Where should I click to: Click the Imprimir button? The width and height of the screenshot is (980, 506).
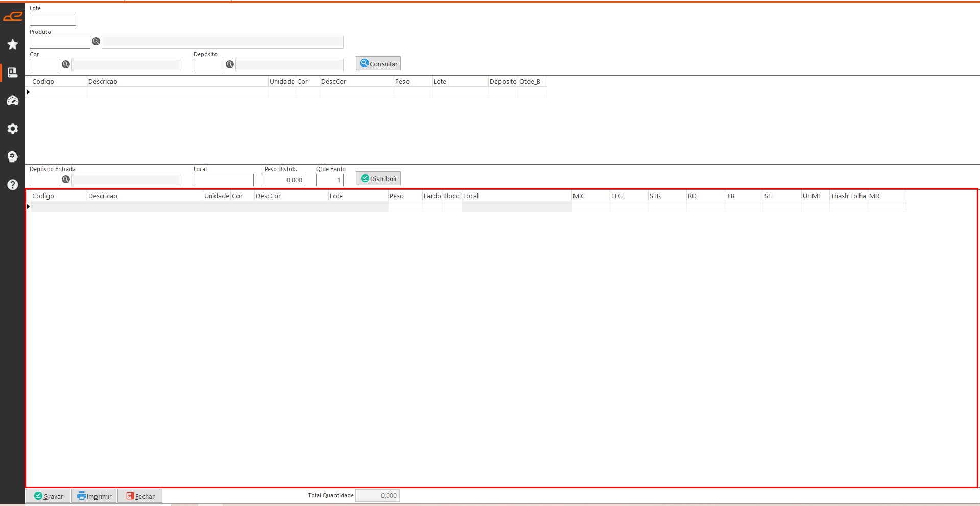point(94,496)
